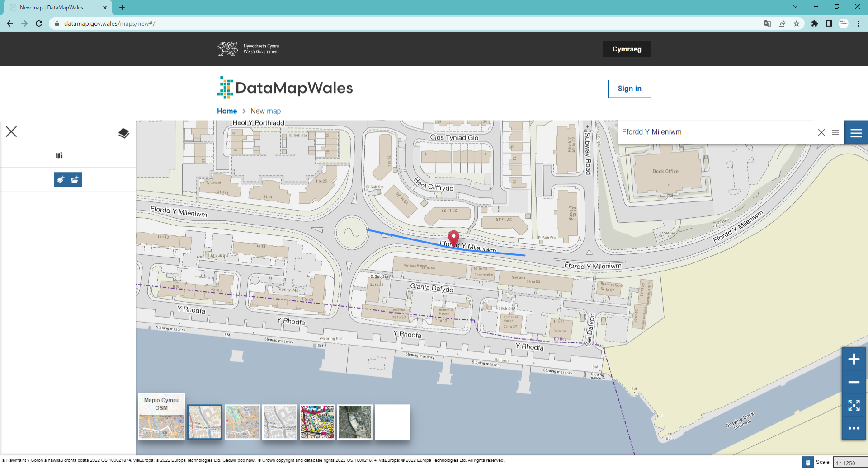Viewport: 868px width, 468px height.
Task: Select the highlighted second basemap thumbnail
Action: point(205,422)
